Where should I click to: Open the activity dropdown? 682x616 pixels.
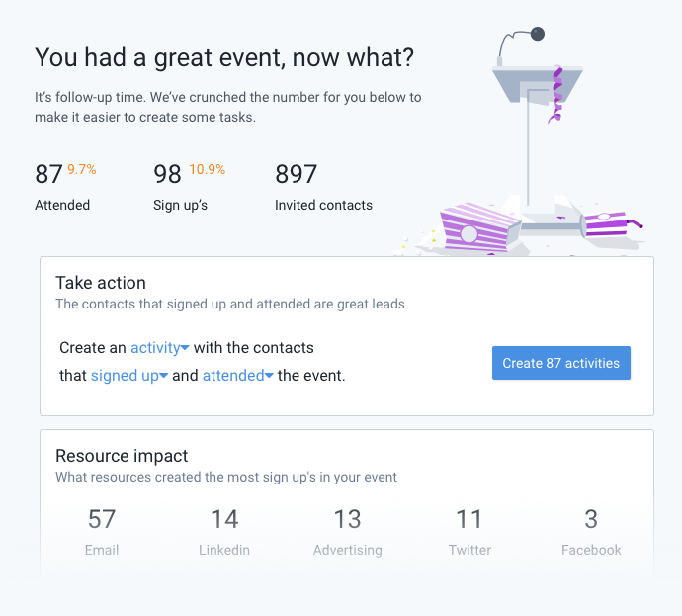pyautogui.click(x=159, y=348)
